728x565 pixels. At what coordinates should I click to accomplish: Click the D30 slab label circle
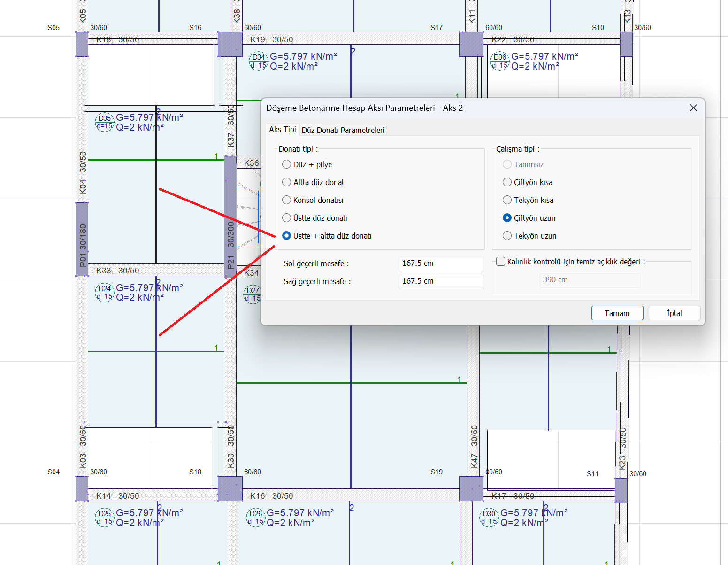pyautogui.click(x=489, y=518)
